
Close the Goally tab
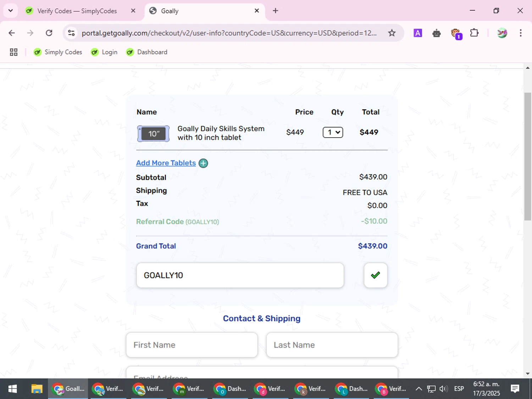[x=257, y=11]
